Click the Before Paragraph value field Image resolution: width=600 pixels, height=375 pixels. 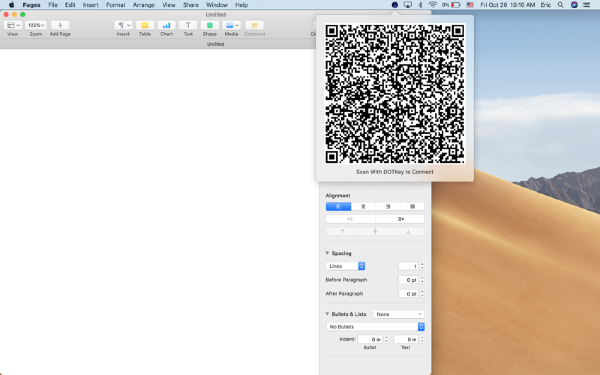coord(408,280)
